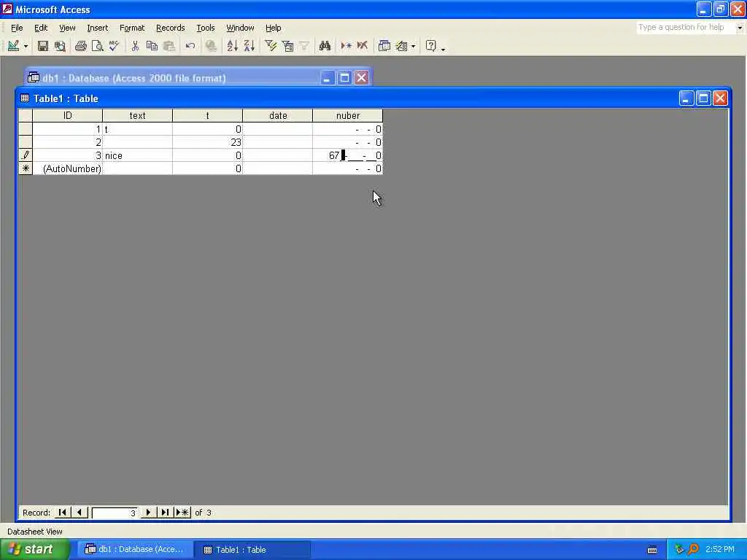Add a New Record from the toolbar icon
The width and height of the screenshot is (747, 560).
click(346, 46)
